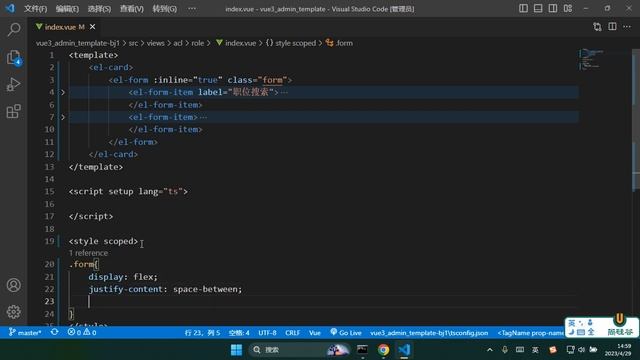
Task: Open the Accounts menu icon
Action: [x=14, y=285]
